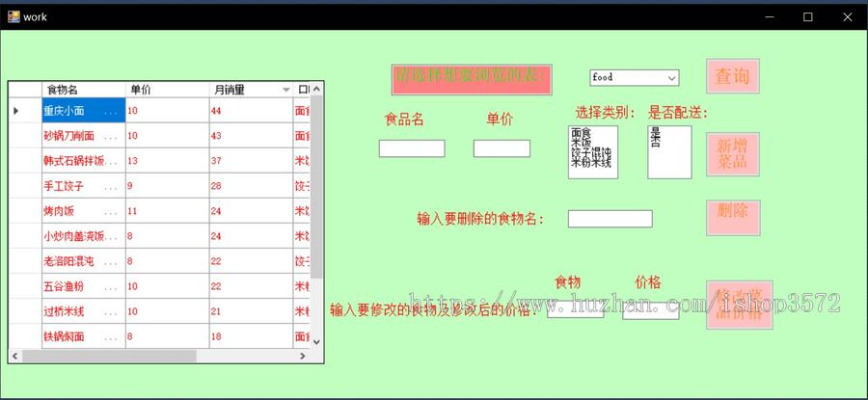Viewport: 868px width, 400px height.
Task: Select 否 in the delivery list
Action: (x=656, y=143)
